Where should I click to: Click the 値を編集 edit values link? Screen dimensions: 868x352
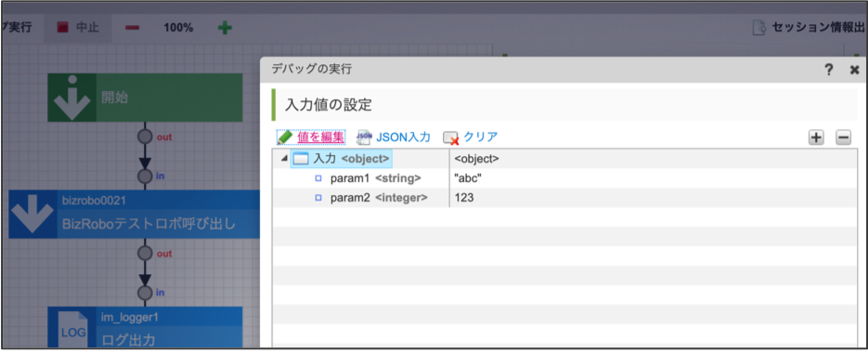(320, 137)
